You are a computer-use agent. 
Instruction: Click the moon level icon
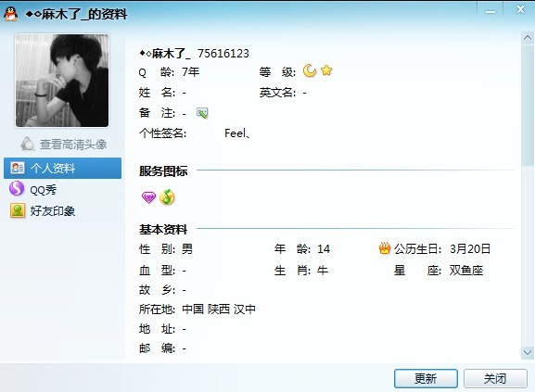[x=310, y=71]
